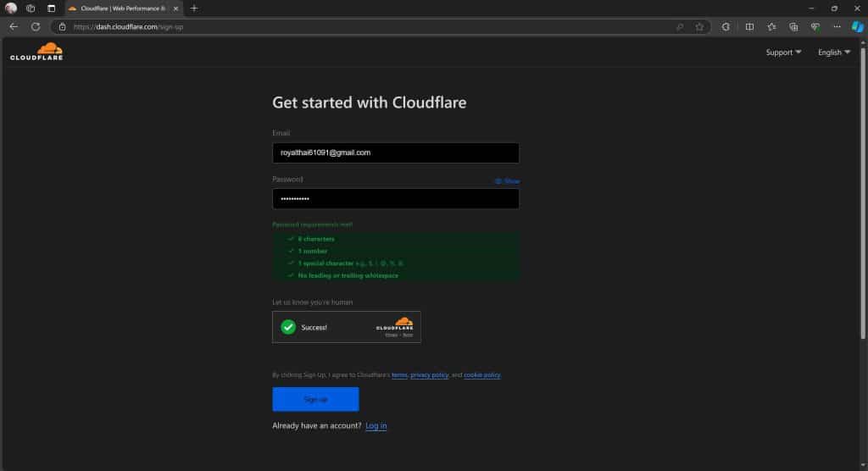Add this page to favorites star
The height and width of the screenshot is (471, 868).
point(699,26)
